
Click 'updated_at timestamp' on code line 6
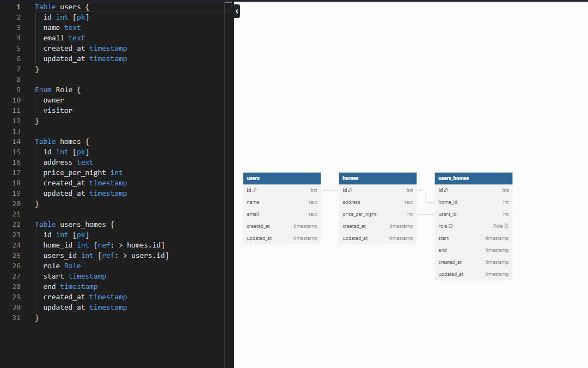85,58
